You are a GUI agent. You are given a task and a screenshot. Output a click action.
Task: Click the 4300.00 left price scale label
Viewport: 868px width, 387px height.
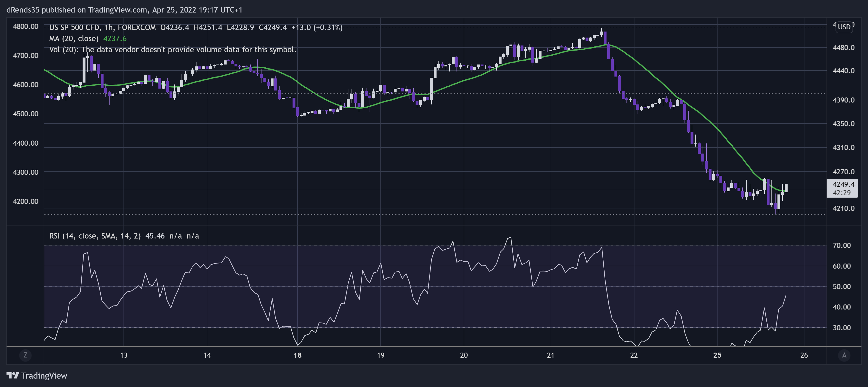[x=26, y=172]
